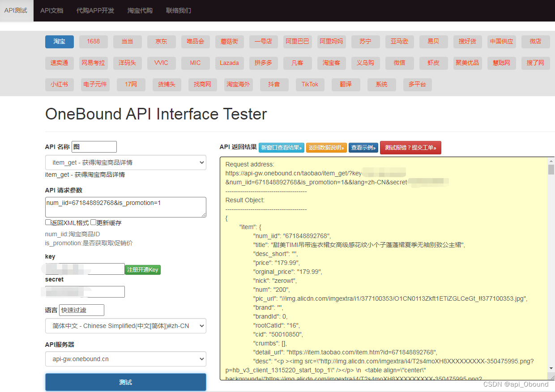This screenshot has width=555, height=392.
Task: Select the 阿里妈妈 platform button
Action: click(332, 42)
